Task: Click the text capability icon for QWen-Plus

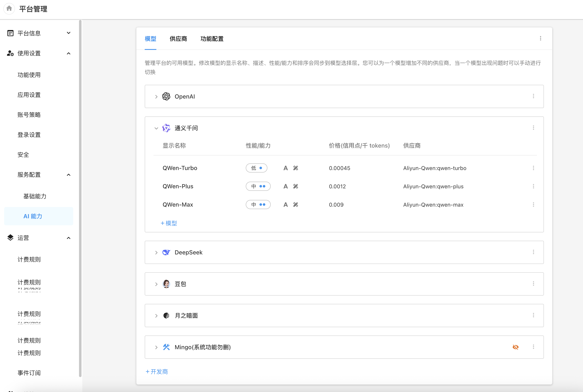Action: [x=285, y=186]
